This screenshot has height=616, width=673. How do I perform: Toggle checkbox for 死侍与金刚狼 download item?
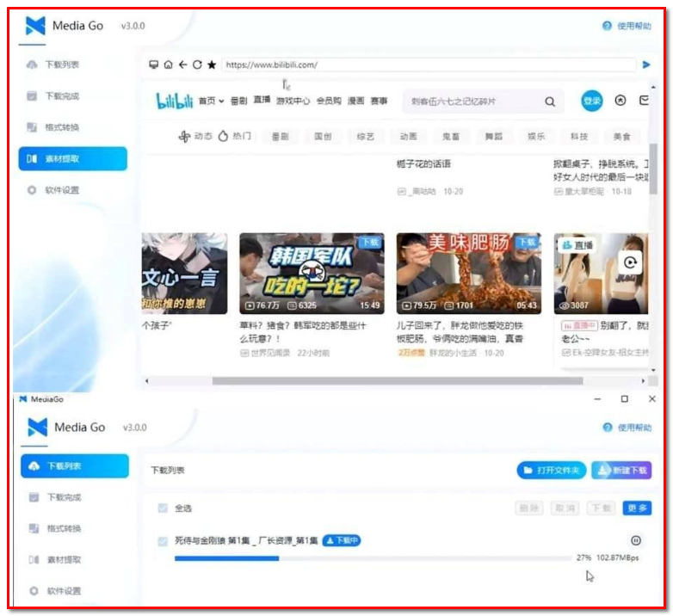163,541
